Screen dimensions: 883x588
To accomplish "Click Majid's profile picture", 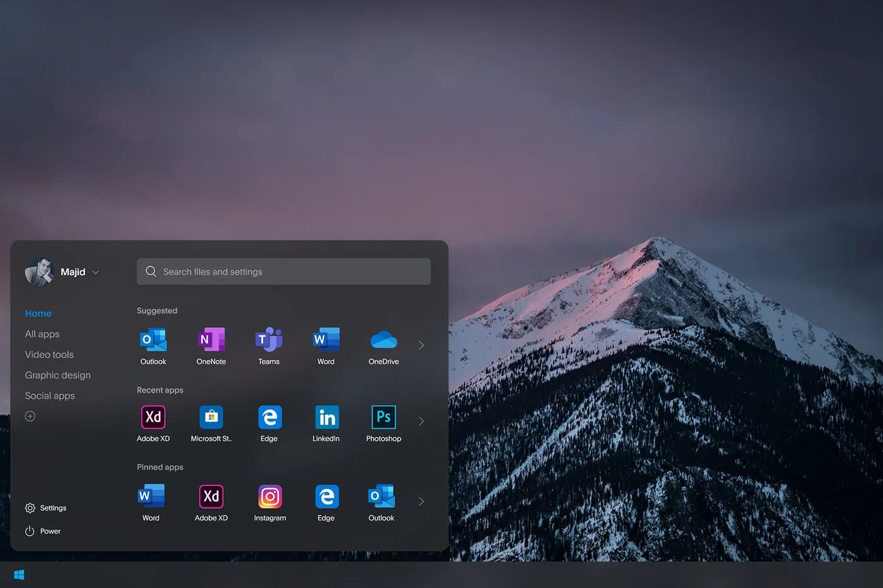I will coord(39,272).
